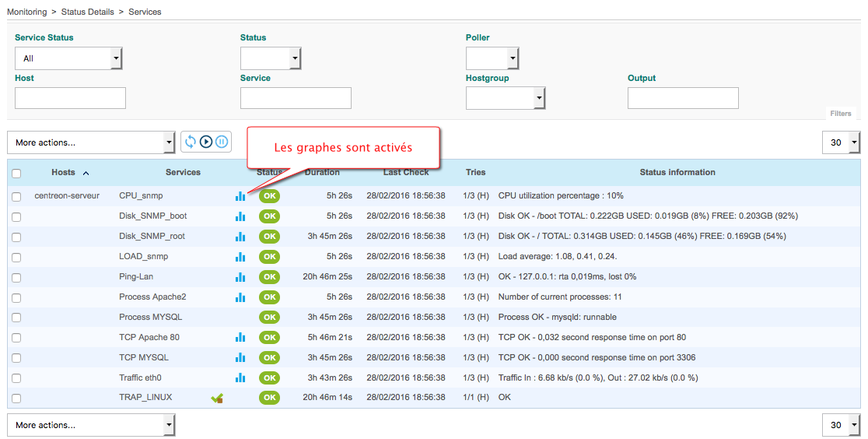Screen dimensions: 868x439
Task: Click the graph icon for LOAD_snmp
Action: coord(240,257)
